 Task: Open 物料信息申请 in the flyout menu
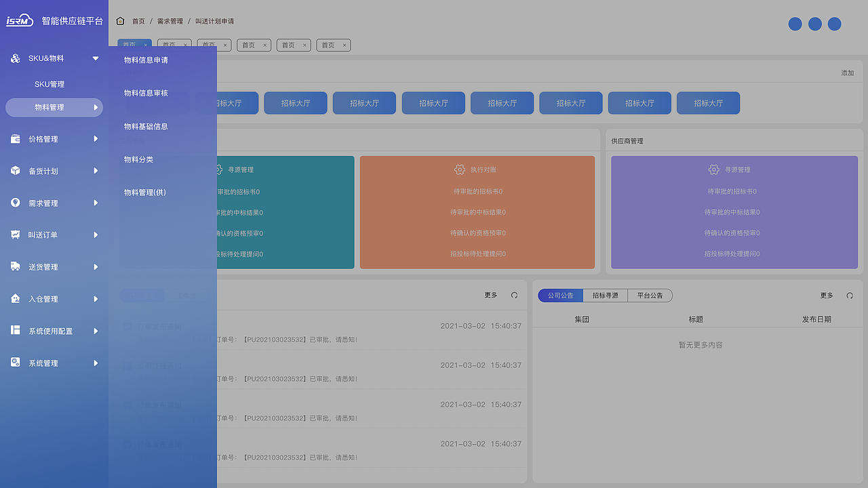tap(146, 60)
